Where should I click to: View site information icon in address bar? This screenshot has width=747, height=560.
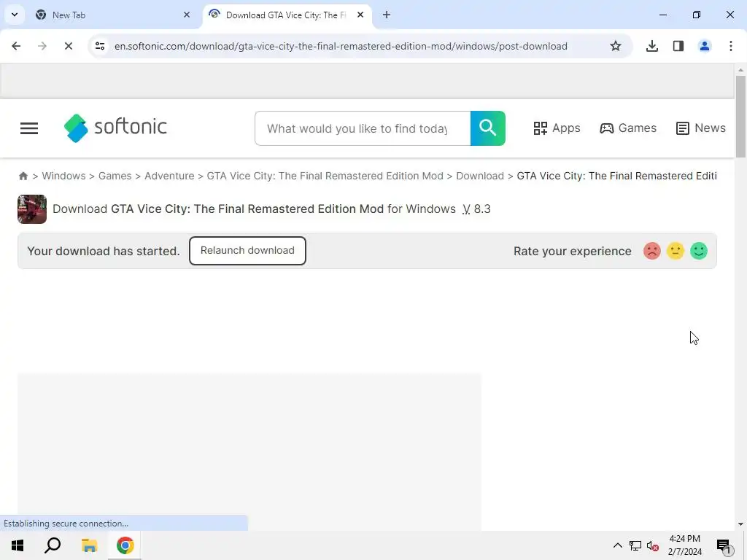(x=100, y=46)
